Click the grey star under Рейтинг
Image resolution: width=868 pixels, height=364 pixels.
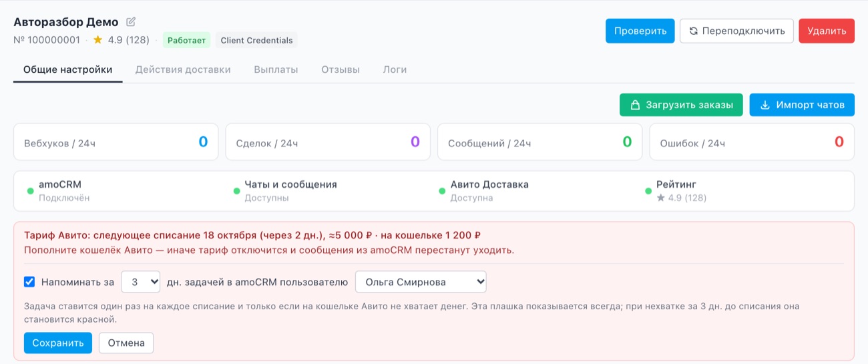(661, 198)
